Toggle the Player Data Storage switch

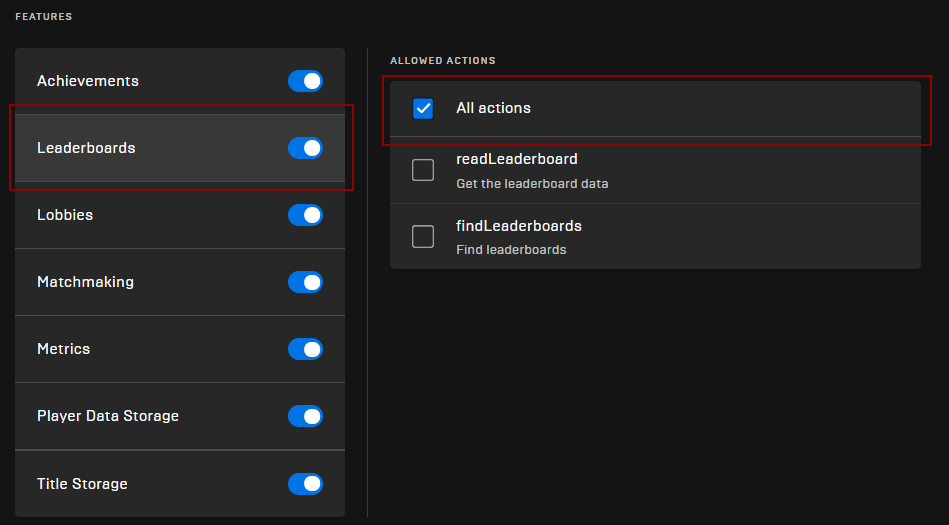point(305,416)
